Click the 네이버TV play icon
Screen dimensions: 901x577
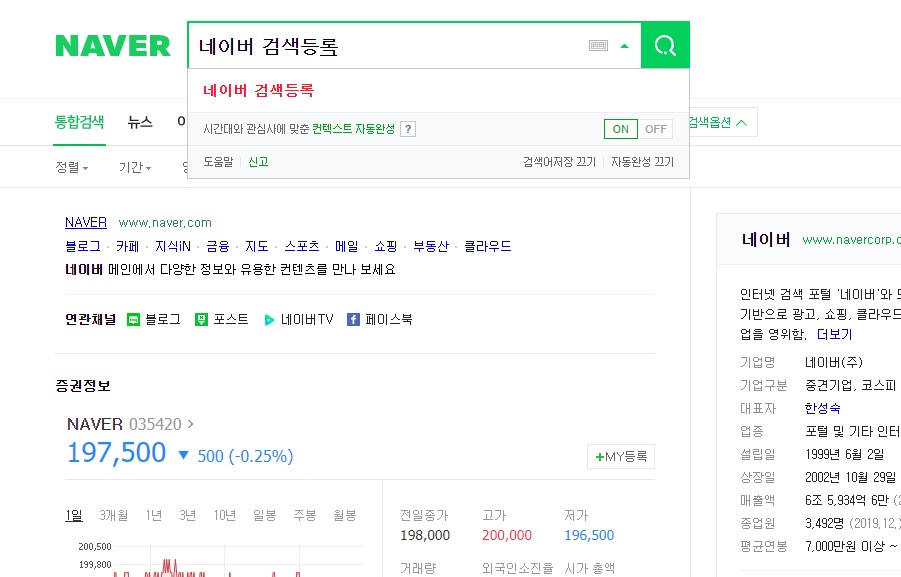click(269, 320)
